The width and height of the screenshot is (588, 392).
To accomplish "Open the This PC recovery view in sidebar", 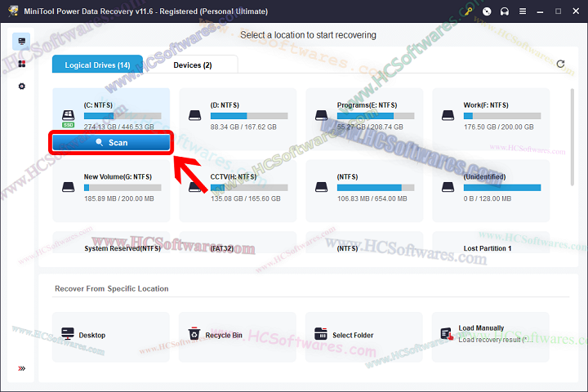I will (x=22, y=42).
